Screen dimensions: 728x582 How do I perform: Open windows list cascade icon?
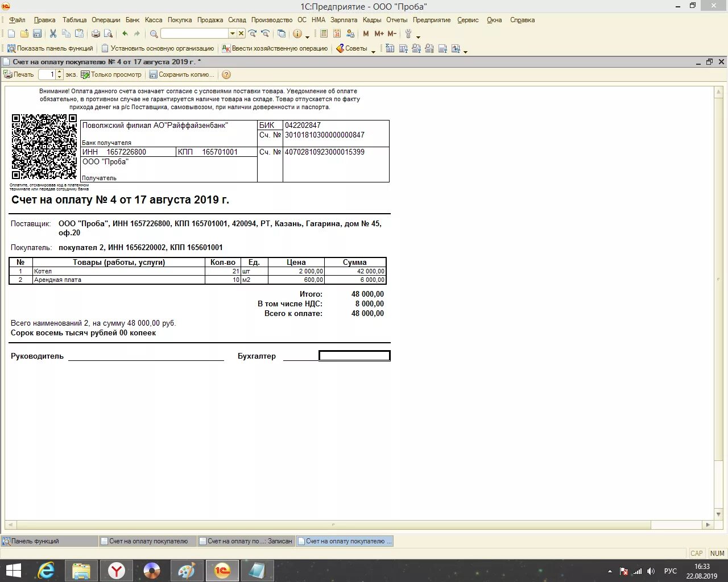coord(282,34)
